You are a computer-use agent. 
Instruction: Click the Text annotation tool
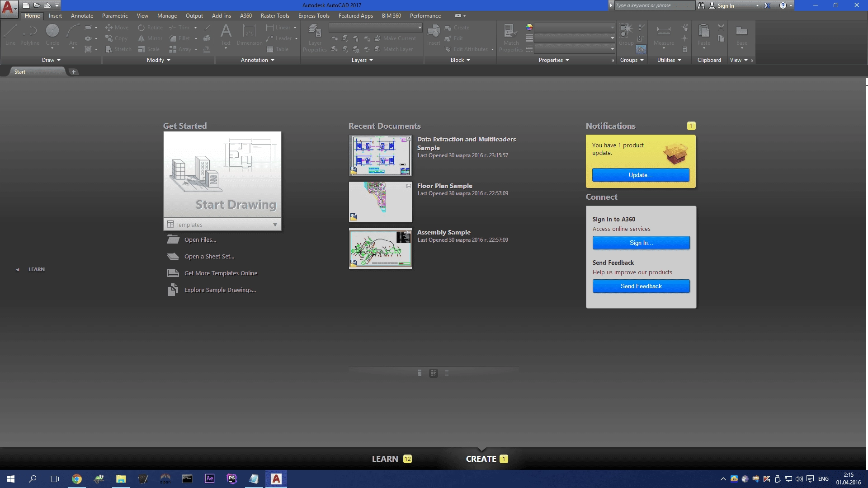(226, 35)
